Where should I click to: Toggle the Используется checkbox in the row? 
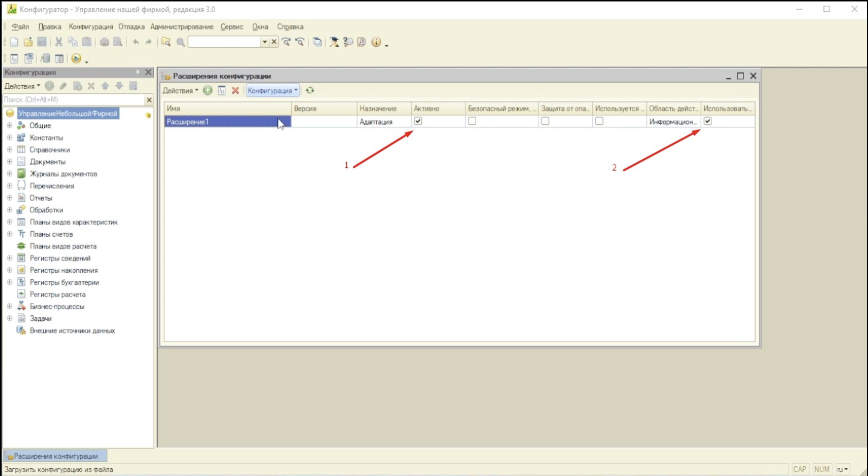(599, 121)
